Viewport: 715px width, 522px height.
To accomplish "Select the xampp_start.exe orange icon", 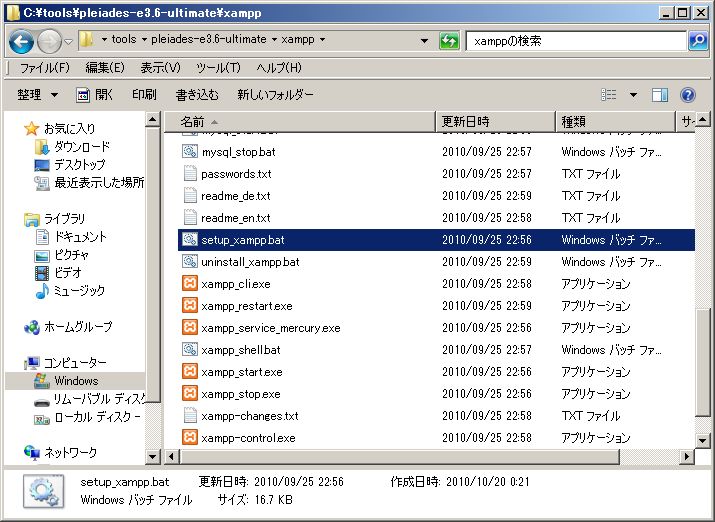I will [x=190, y=372].
